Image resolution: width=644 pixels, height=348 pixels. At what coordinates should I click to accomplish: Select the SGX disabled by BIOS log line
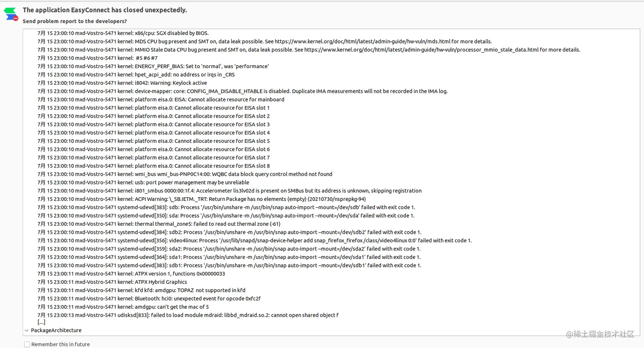pos(123,33)
